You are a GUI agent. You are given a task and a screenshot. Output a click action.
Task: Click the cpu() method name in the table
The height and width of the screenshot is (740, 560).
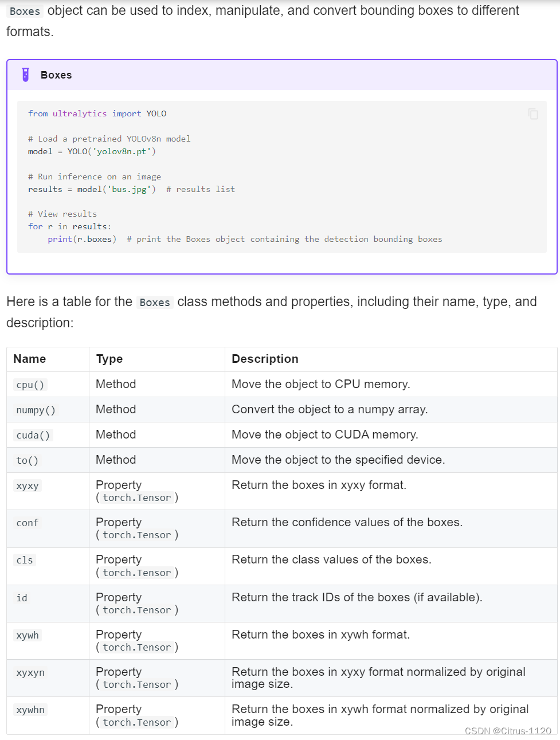coord(30,385)
